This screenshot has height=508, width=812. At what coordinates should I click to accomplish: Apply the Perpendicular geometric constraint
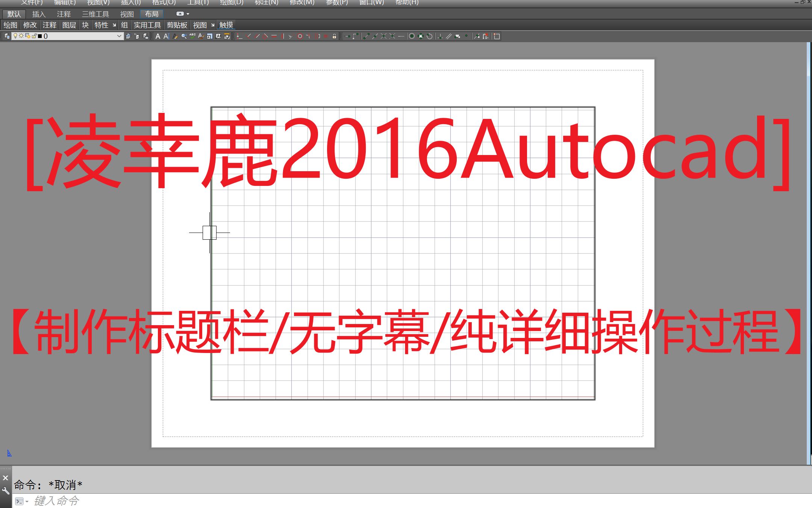point(249,36)
